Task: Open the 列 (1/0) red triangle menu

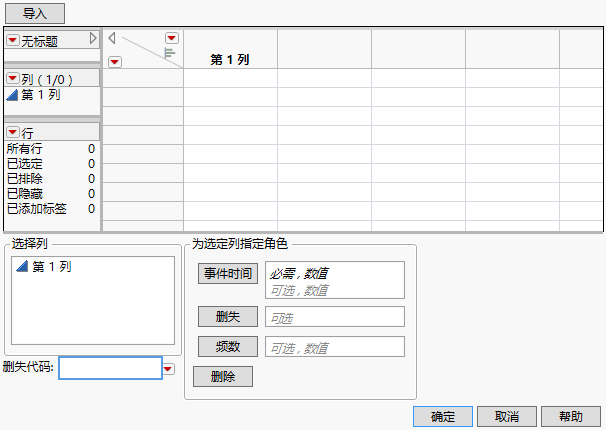Action: coord(13,78)
